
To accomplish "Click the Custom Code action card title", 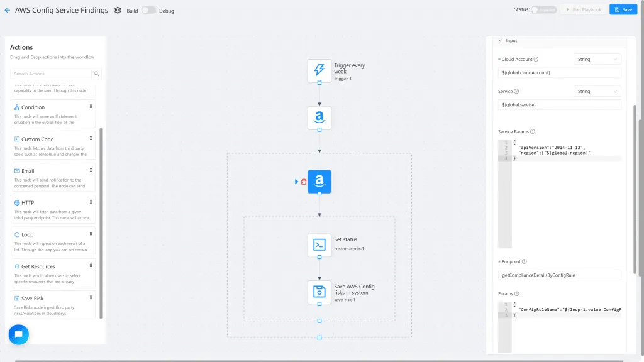I will tap(37, 140).
